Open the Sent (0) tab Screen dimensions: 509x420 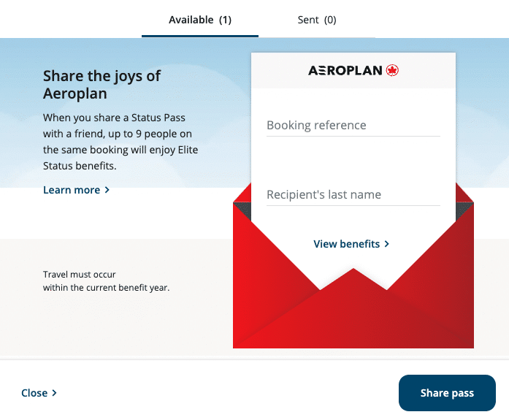[x=317, y=20]
